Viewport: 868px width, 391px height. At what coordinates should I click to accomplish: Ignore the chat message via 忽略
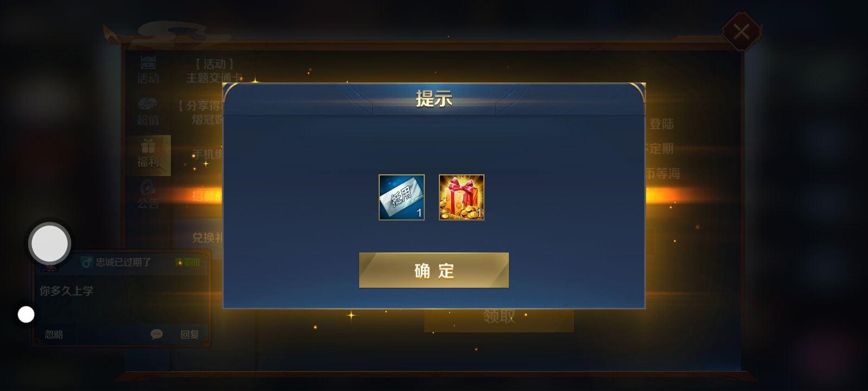coord(54,335)
